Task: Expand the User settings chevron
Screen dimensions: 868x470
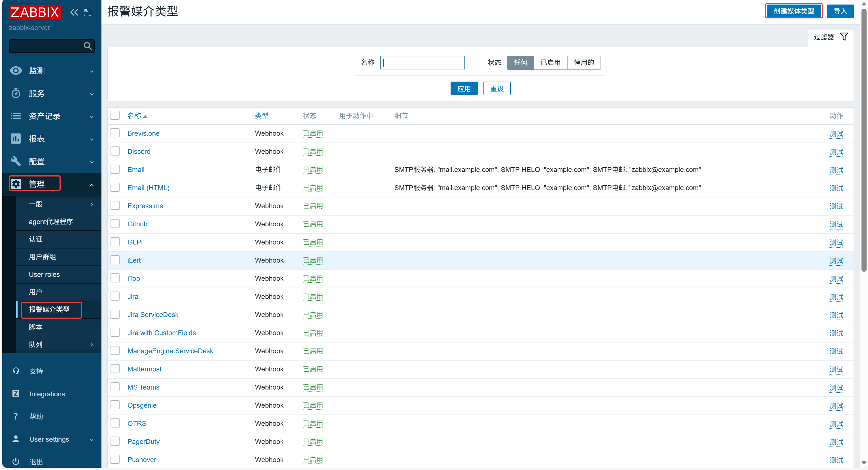Action: 92,440
